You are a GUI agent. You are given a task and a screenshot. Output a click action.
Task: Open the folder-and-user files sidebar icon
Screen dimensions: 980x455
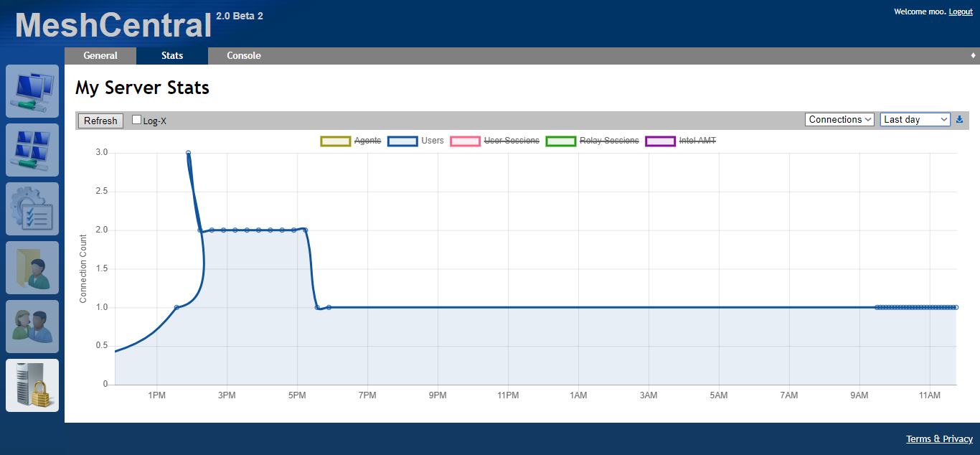[x=32, y=268]
